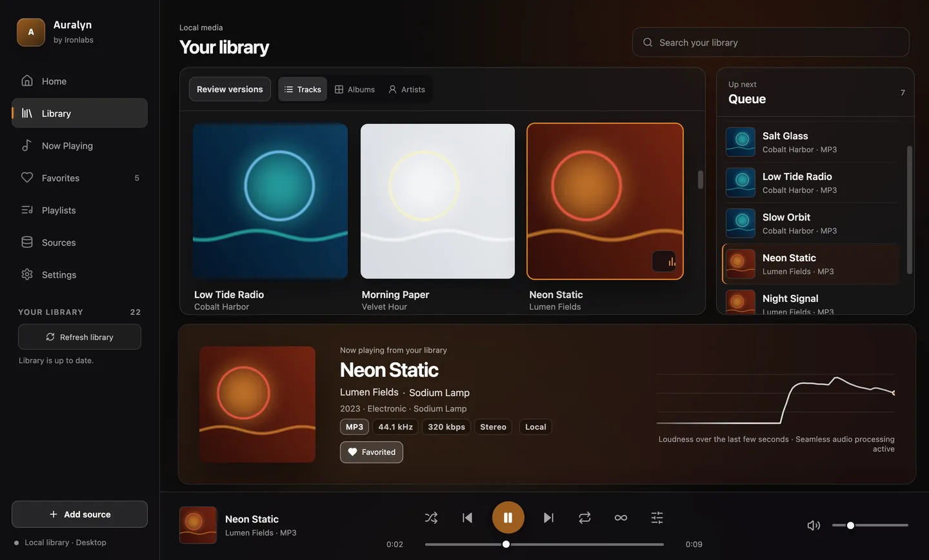Screen dimensions: 929x560
Task: Open the equalizer settings sliders icon
Action: point(657,517)
